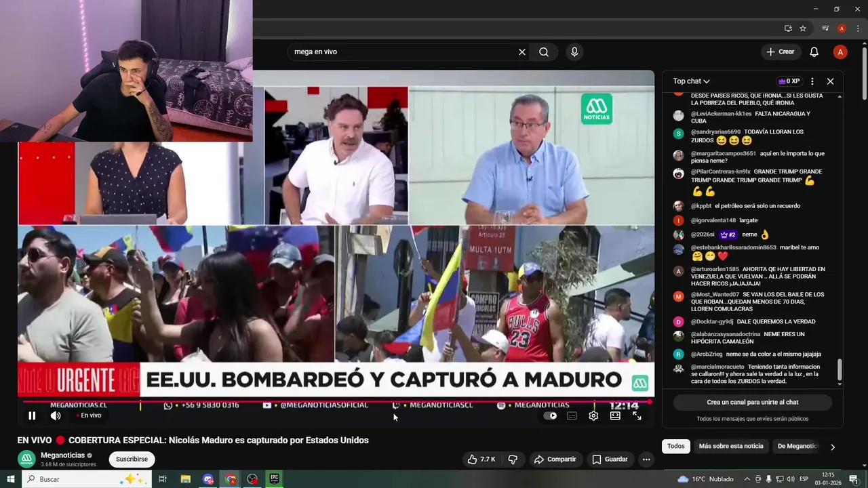Click the chat panel scrollbar
Screen dimensions: 868x488
840,370
